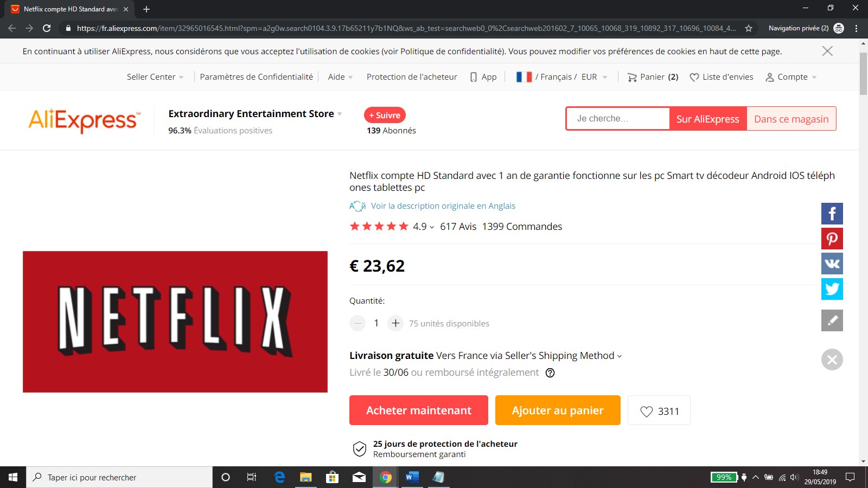
Task: Reload the page in Chrome
Action: click(x=47, y=28)
